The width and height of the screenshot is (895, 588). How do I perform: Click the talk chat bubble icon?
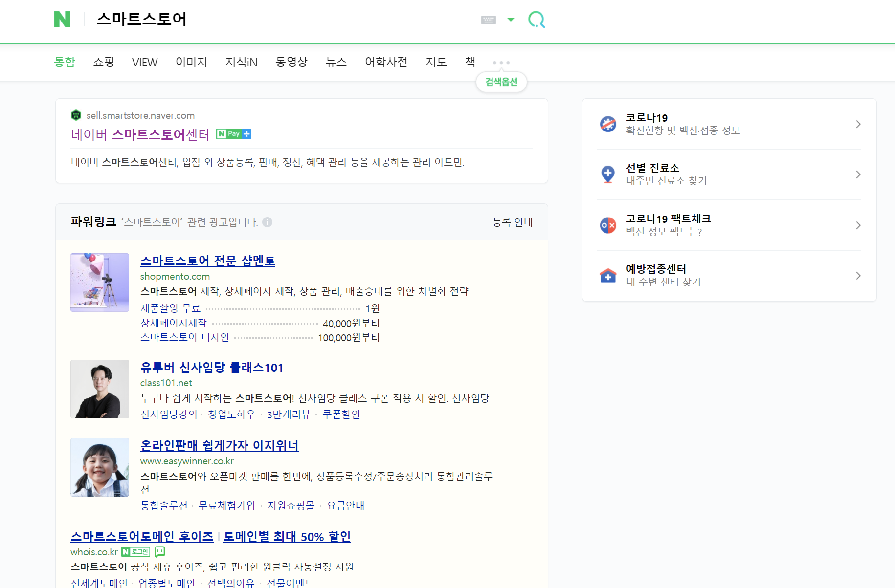click(x=160, y=552)
